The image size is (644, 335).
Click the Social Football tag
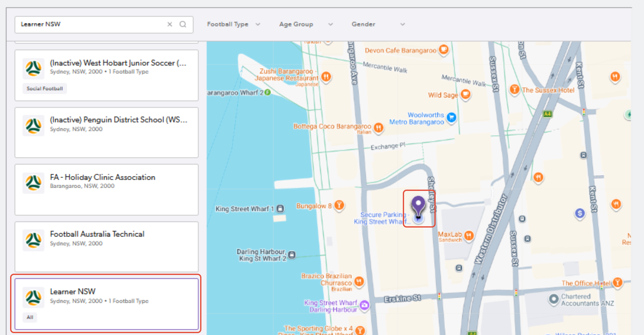[x=45, y=88]
